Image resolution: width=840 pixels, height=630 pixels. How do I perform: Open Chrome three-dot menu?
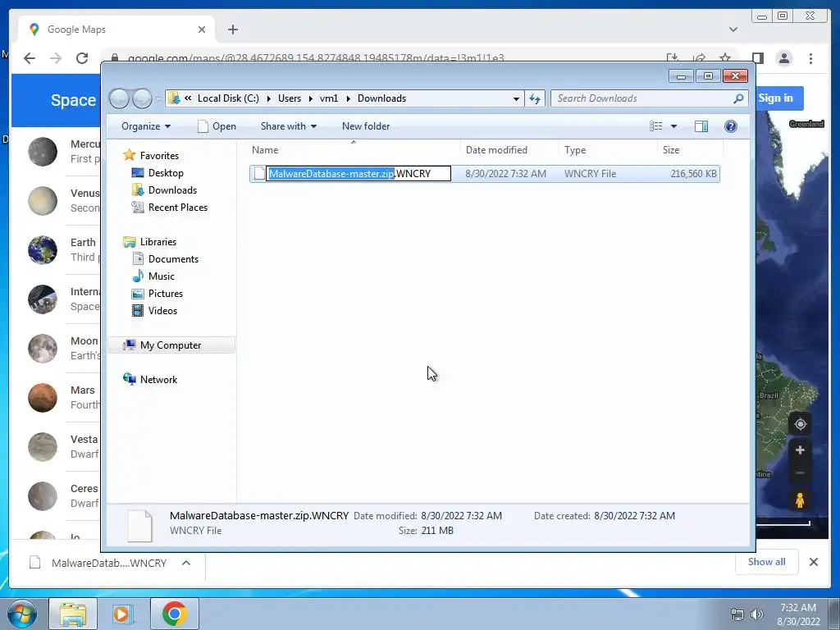pos(810,58)
